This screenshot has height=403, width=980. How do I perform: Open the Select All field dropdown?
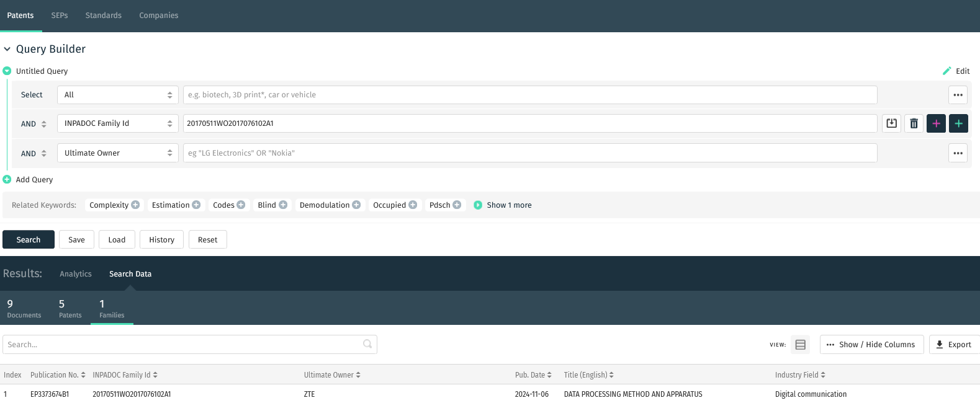pyautogui.click(x=118, y=95)
